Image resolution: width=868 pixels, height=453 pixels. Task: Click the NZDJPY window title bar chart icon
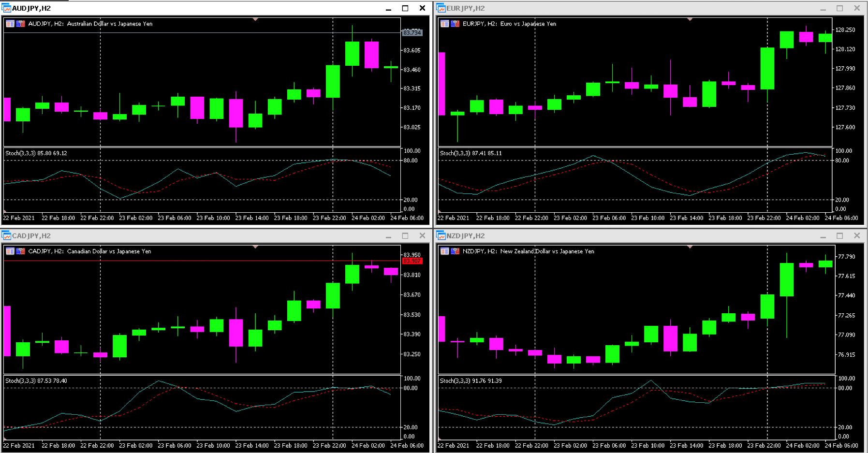(441, 236)
